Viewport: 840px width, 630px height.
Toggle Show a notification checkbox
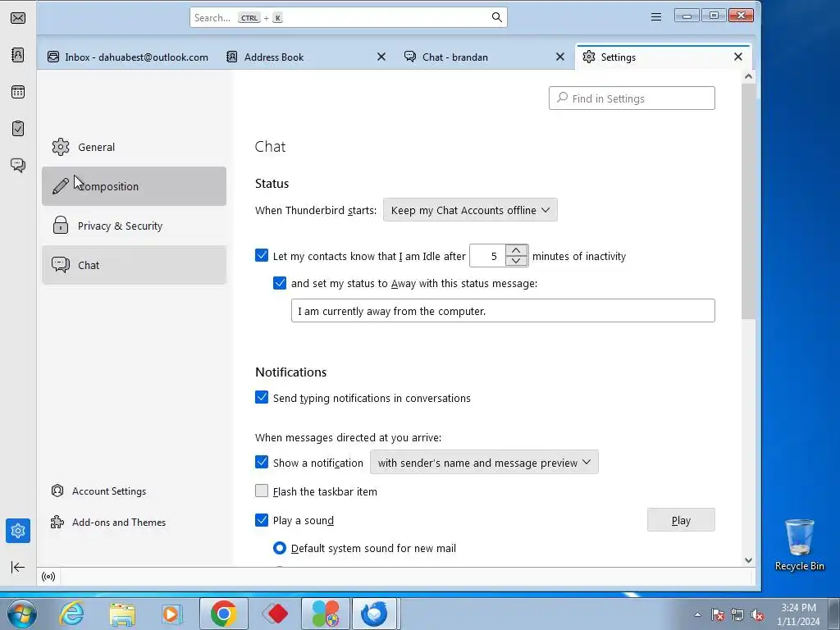click(262, 463)
